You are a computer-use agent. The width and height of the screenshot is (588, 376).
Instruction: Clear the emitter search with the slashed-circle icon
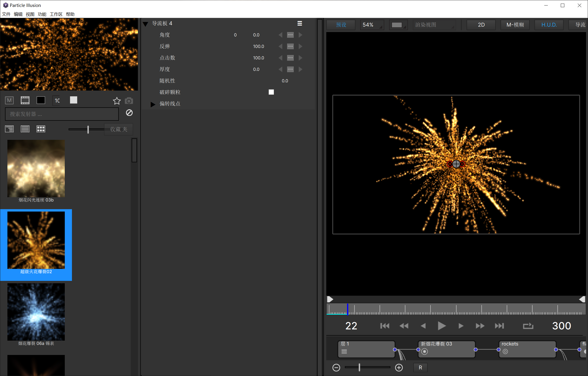pos(129,113)
